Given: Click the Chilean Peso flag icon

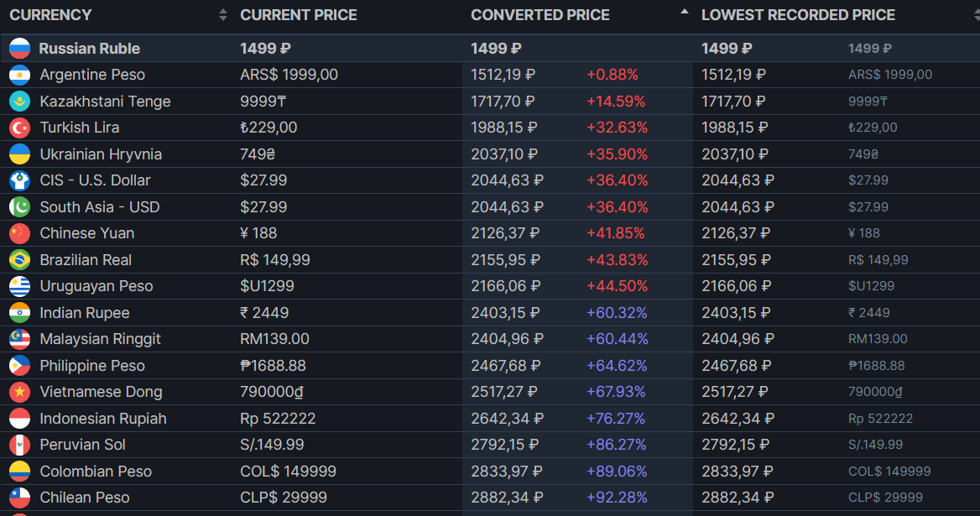Looking at the screenshot, I should click(19, 498).
